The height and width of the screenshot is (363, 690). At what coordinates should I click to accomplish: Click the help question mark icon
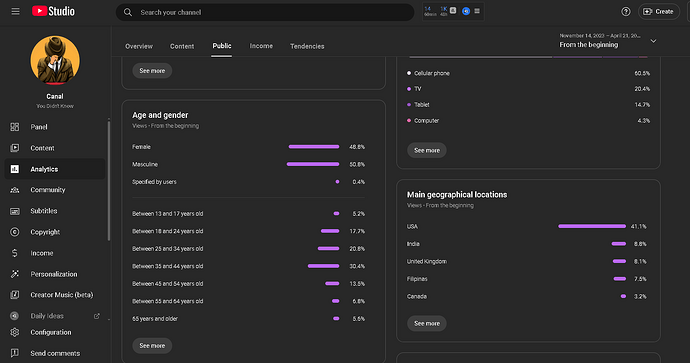pos(625,12)
